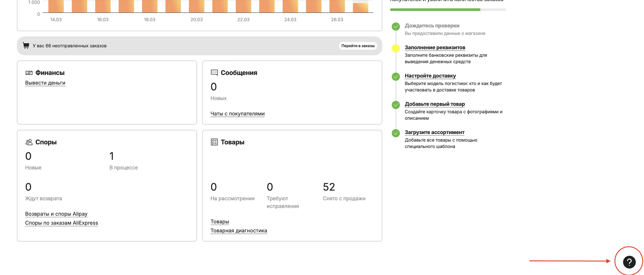Image resolution: width=644 pixels, height=275 pixels.
Task: Click green checkmark beside Загрузите ассортимент
Action: (x=396, y=133)
